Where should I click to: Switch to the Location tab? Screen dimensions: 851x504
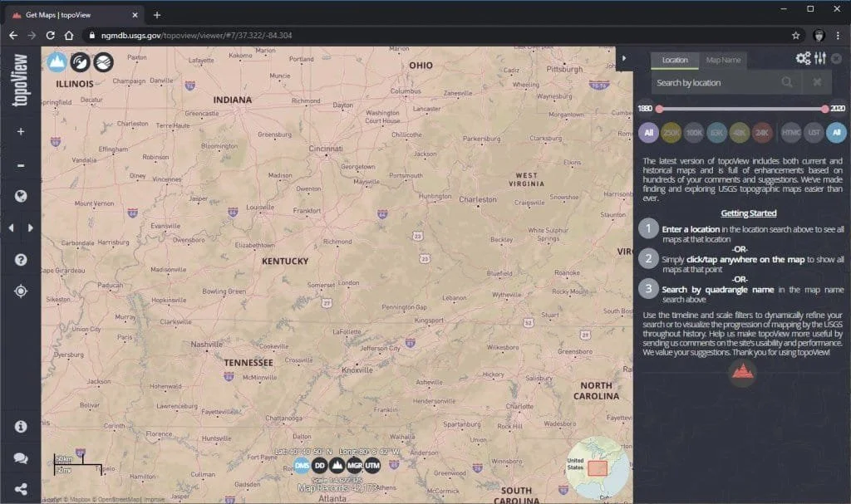coord(675,61)
